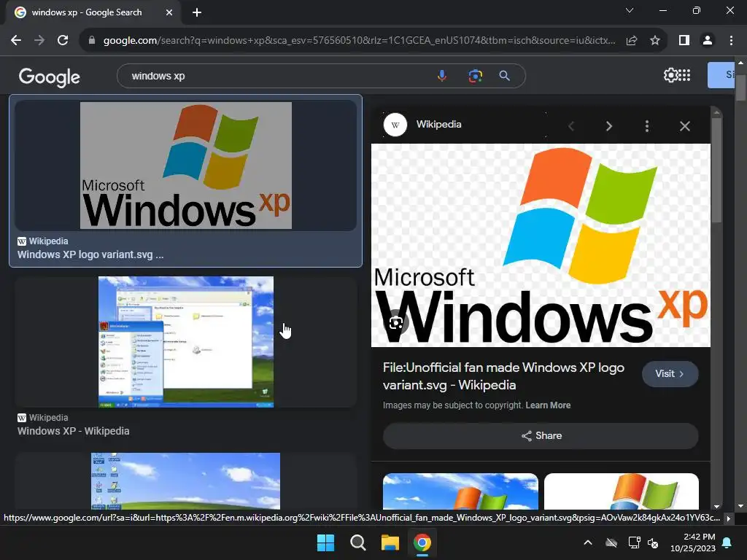
Task: Select the Windows XP logo variant thumbnail
Action: (186, 166)
